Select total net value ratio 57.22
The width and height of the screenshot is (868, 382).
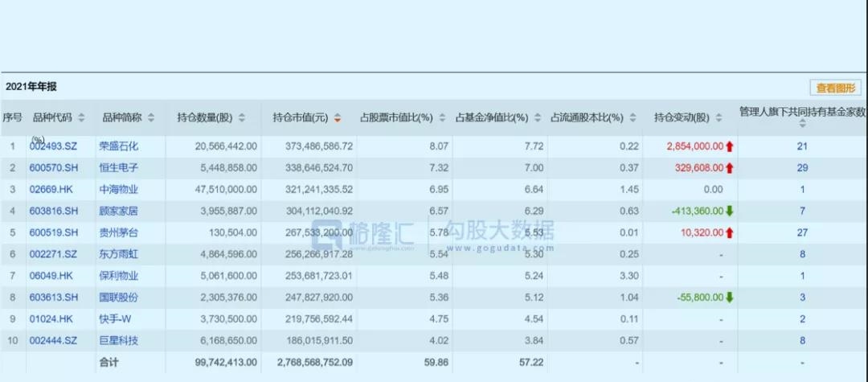[x=533, y=363]
